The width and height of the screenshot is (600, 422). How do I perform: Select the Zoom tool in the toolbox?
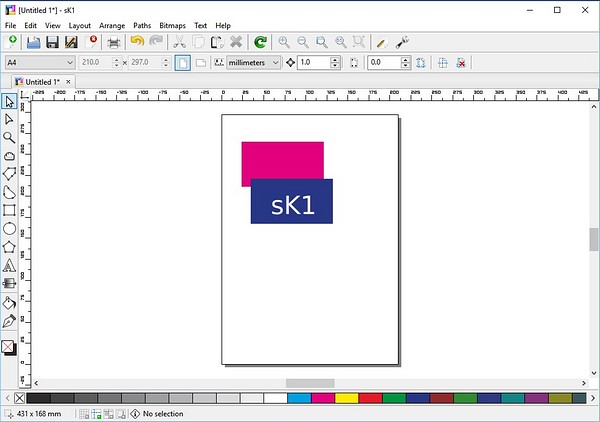[9, 138]
